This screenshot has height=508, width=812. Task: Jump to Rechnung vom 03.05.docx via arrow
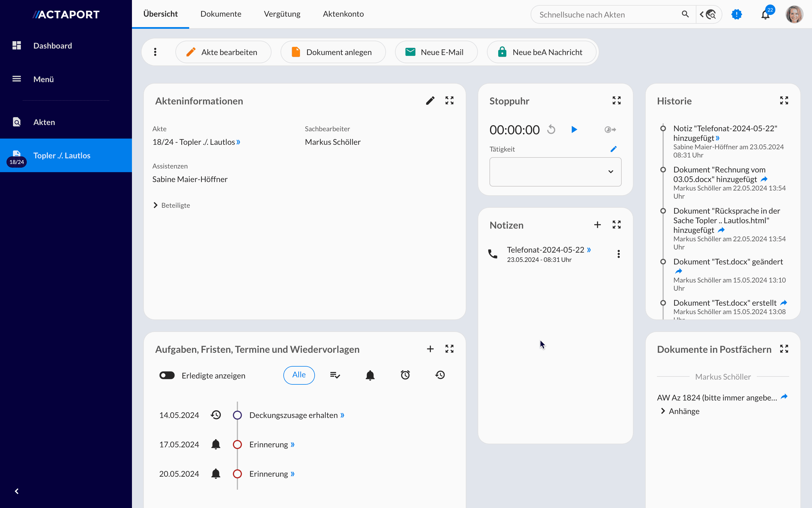[764, 179]
